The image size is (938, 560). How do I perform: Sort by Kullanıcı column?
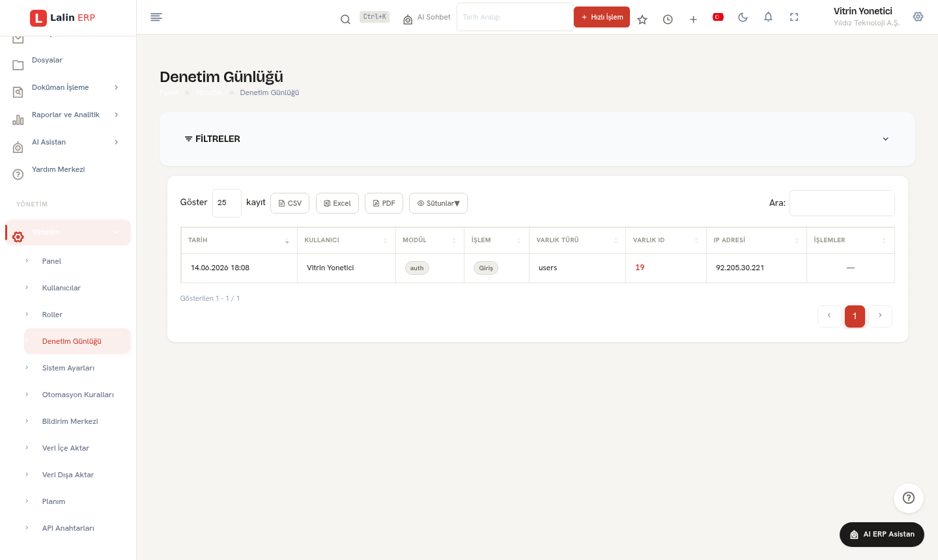click(x=347, y=240)
